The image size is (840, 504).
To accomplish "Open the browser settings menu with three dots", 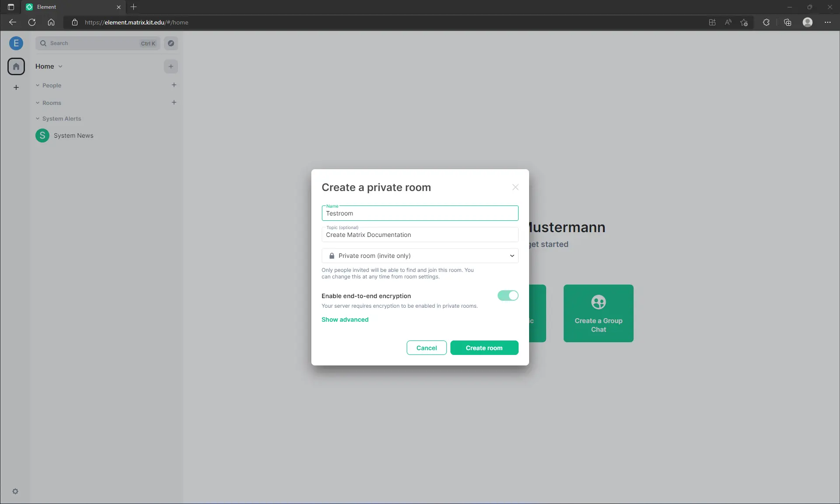I will pyautogui.click(x=828, y=22).
